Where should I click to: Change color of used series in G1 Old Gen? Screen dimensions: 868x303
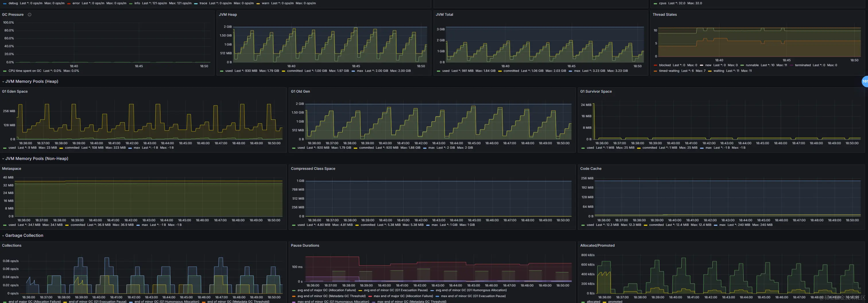(294, 148)
